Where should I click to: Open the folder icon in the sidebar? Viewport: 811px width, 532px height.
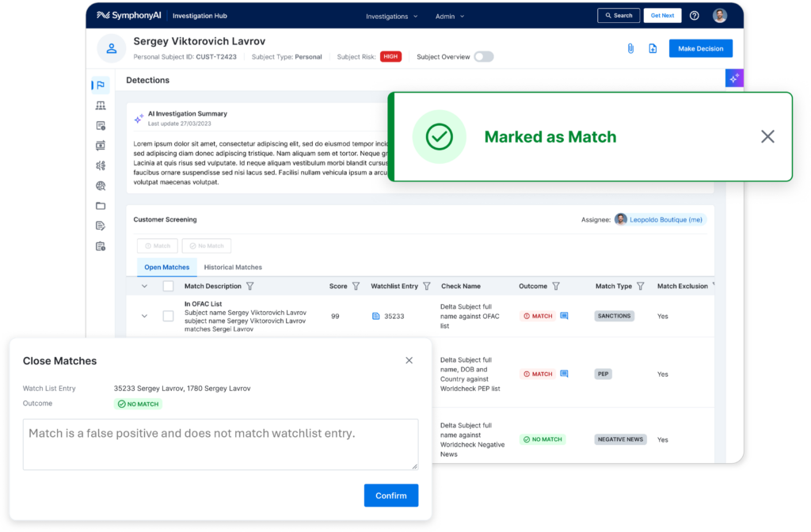coord(100,205)
